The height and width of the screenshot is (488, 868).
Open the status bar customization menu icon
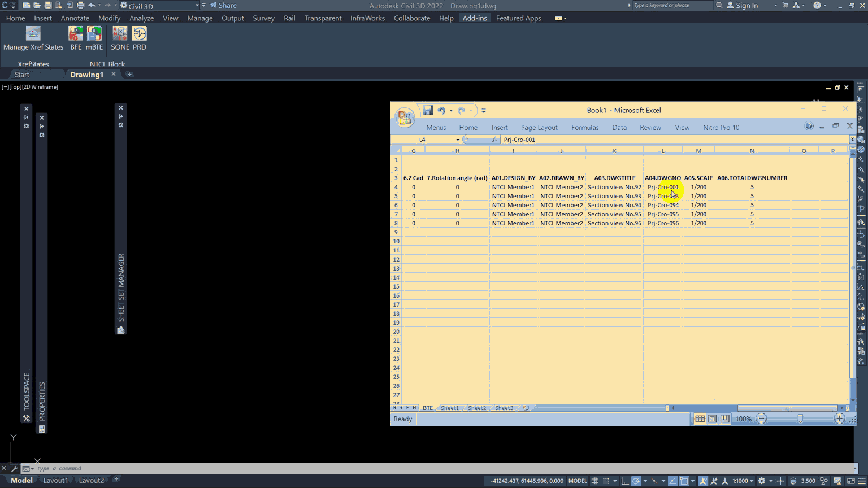pyautogui.click(x=862, y=481)
